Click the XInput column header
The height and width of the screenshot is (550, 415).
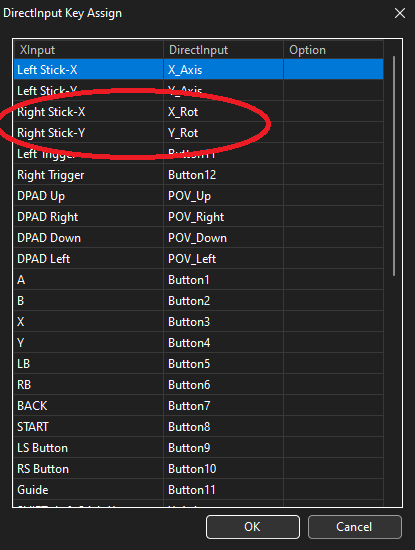(89, 50)
